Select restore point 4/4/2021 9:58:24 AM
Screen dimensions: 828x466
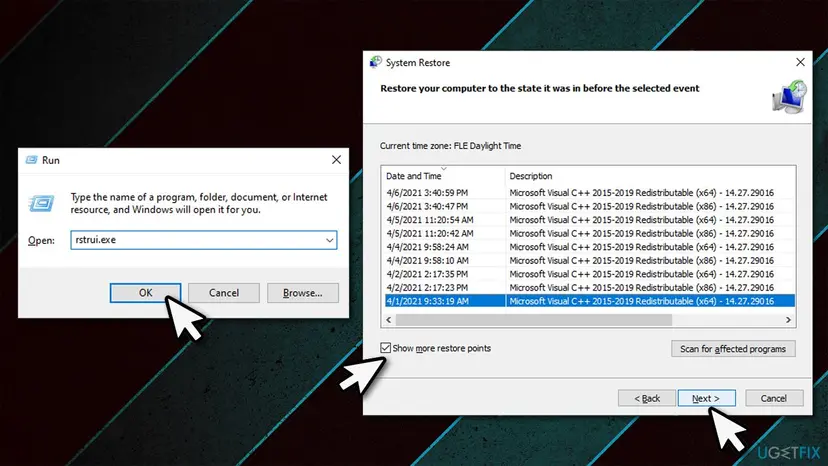(x=588, y=247)
